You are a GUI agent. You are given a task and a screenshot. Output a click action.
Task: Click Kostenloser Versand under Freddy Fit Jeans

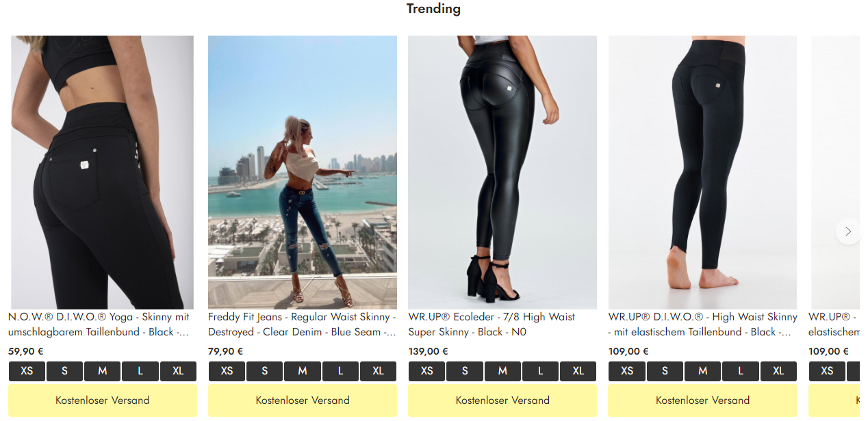pos(303,400)
